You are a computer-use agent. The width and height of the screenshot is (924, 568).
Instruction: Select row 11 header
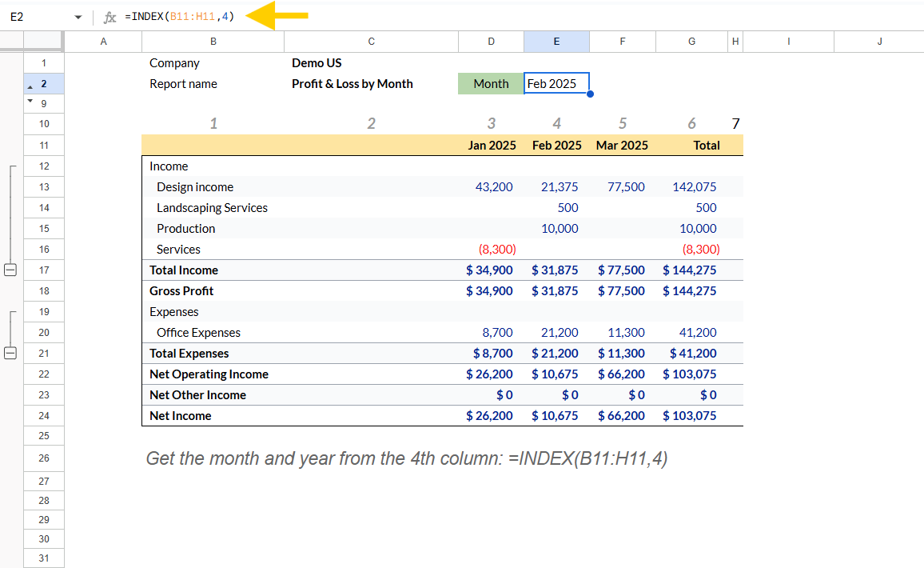coord(44,145)
